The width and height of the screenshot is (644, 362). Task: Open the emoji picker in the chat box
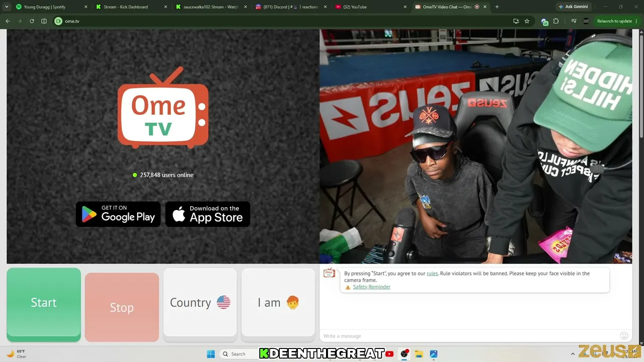coord(624,336)
